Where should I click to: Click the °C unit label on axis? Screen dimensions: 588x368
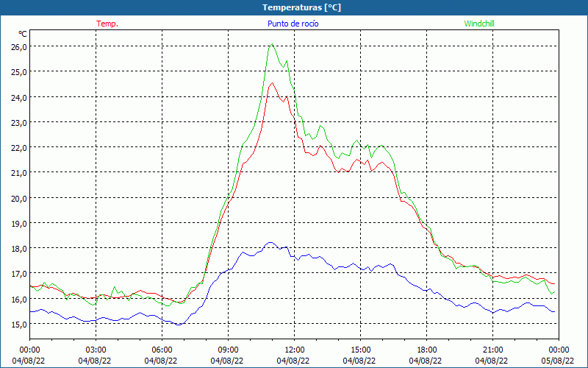tap(23, 34)
